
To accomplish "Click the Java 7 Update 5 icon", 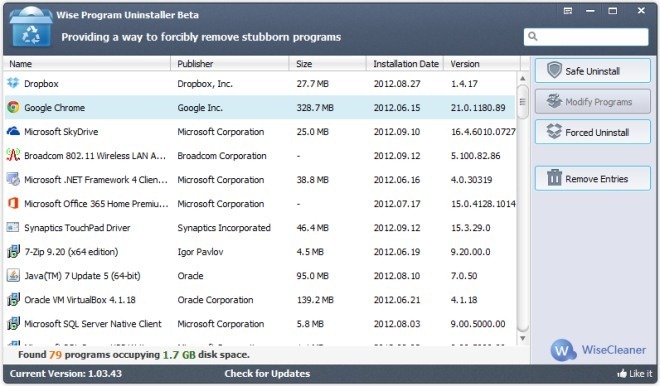I will pyautogui.click(x=13, y=276).
